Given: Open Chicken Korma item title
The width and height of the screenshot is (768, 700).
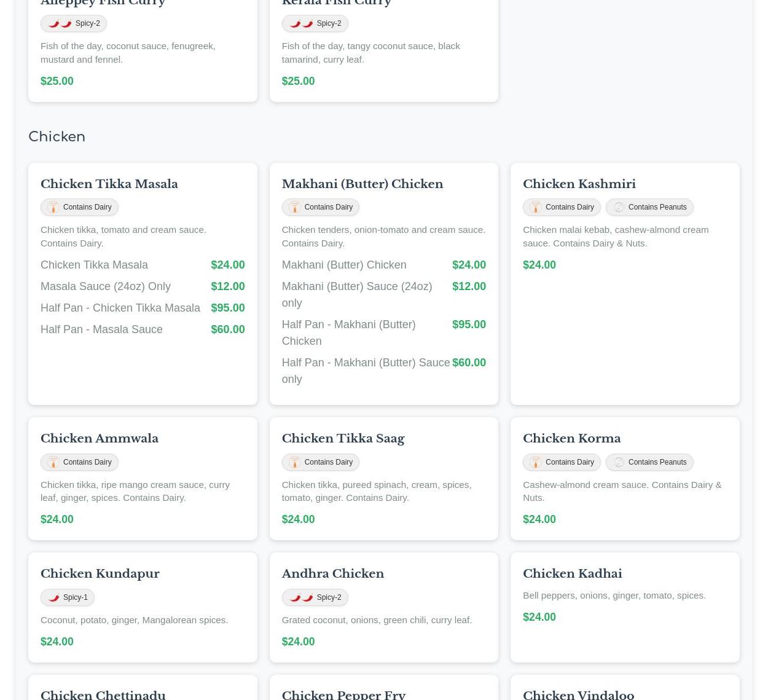Looking at the screenshot, I should point(571,438).
